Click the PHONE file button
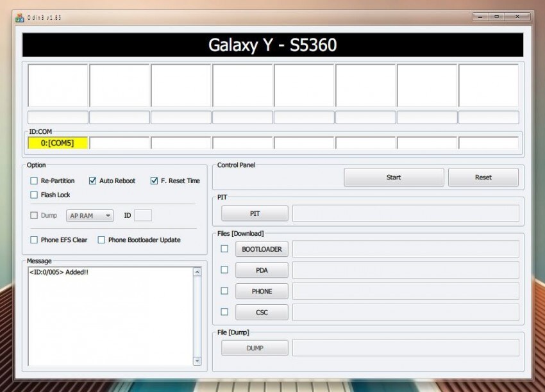The height and width of the screenshot is (392, 545). click(262, 291)
